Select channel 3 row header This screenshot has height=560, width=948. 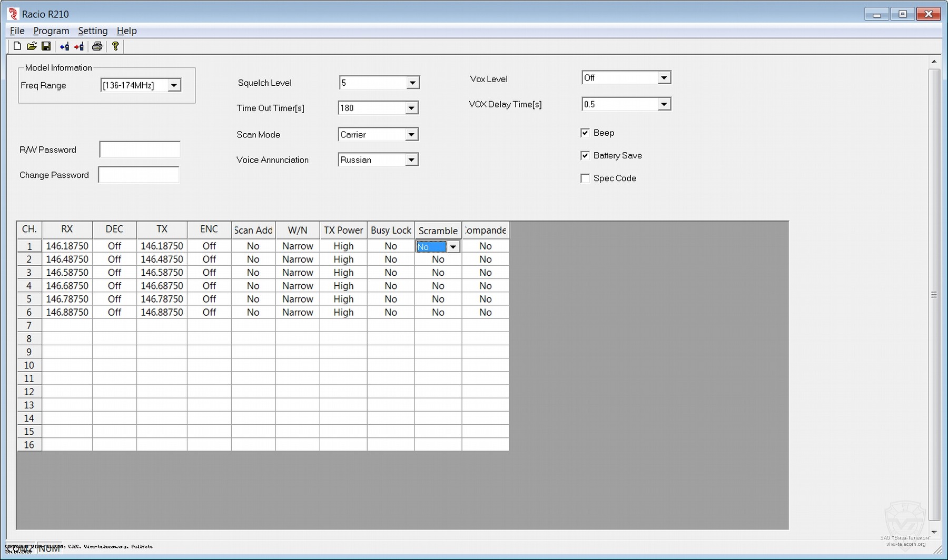[29, 273]
